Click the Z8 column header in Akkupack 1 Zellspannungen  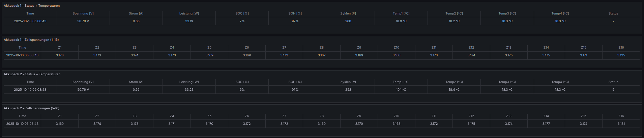click(x=322, y=48)
